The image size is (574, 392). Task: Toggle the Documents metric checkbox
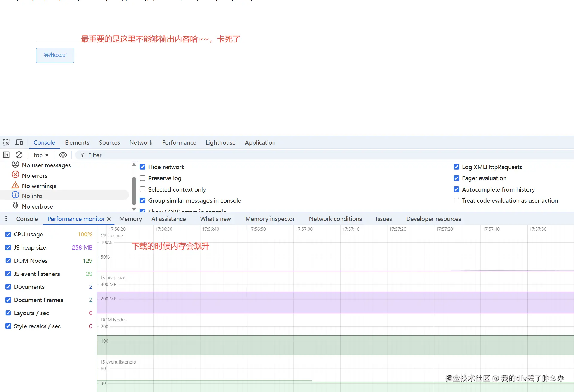8,287
